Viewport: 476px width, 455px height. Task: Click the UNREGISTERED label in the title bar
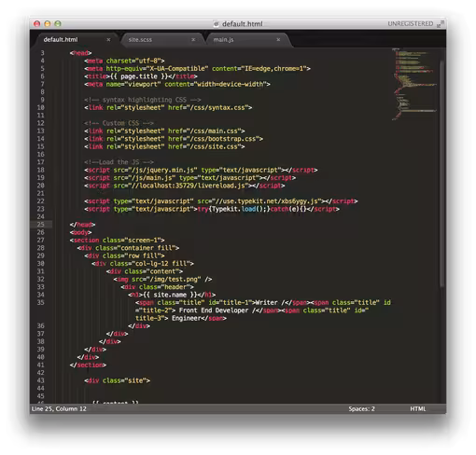pyautogui.click(x=410, y=23)
